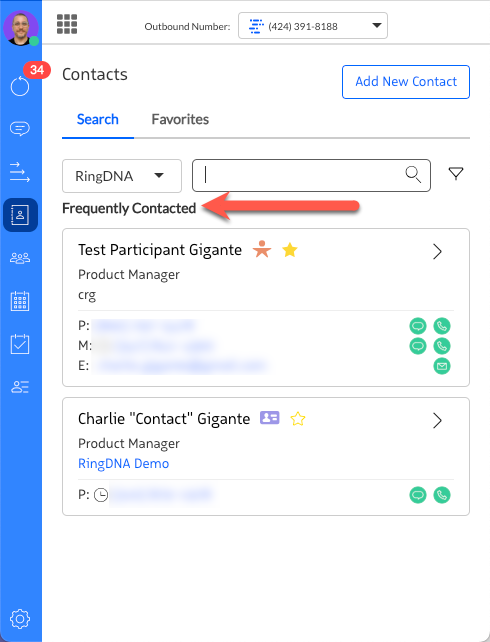The height and width of the screenshot is (642, 490).
Task: Click Add New Contact button
Action: click(406, 82)
